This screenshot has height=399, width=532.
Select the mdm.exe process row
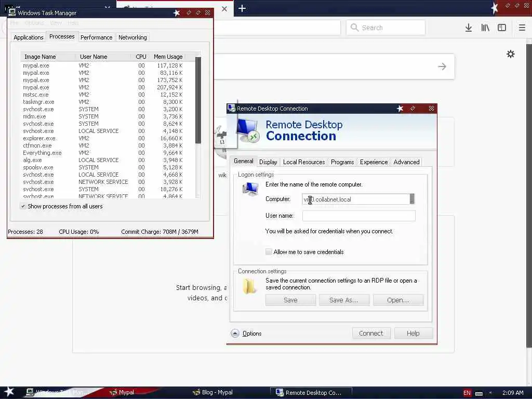point(108,116)
